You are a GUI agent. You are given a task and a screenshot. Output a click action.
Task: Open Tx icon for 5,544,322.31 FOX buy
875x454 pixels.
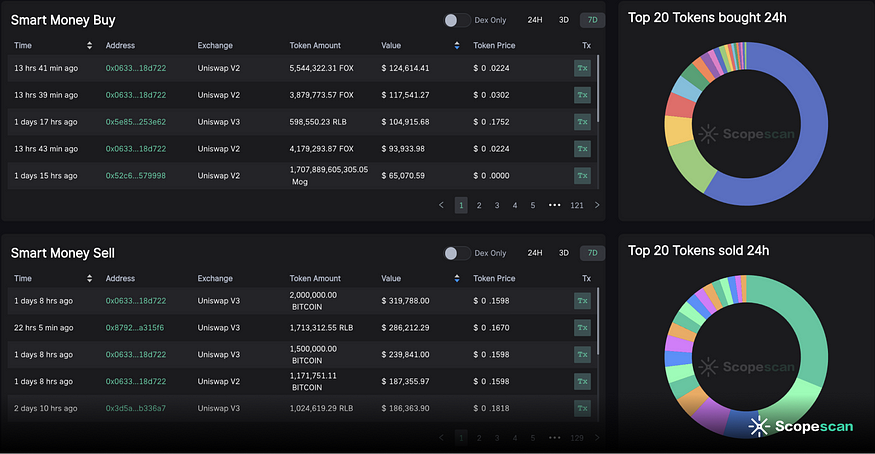pyautogui.click(x=582, y=68)
